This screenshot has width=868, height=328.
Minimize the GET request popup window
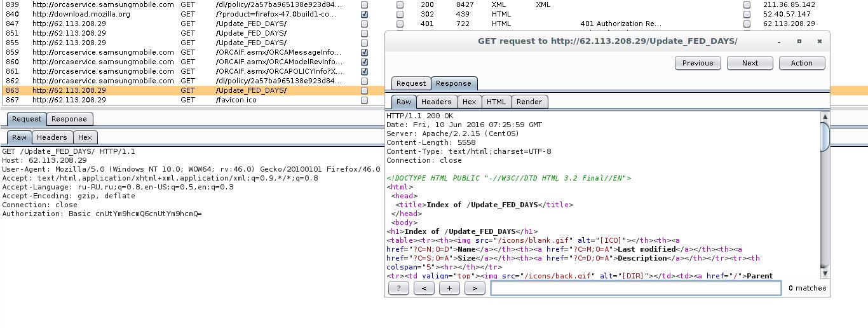point(779,41)
